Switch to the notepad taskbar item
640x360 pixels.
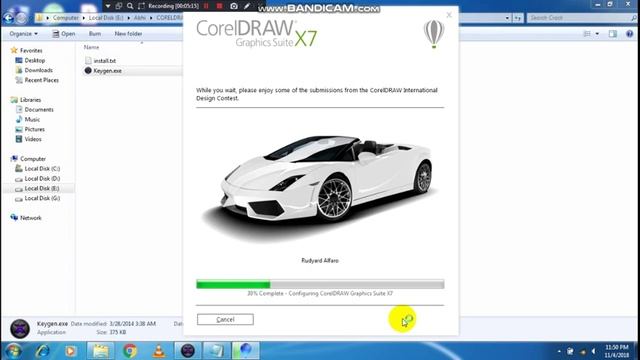coord(216,351)
